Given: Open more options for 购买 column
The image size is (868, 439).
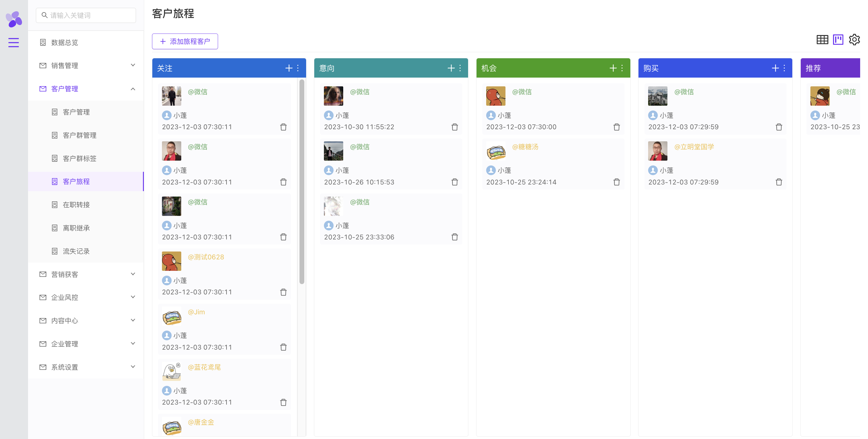Looking at the screenshot, I should tap(784, 68).
